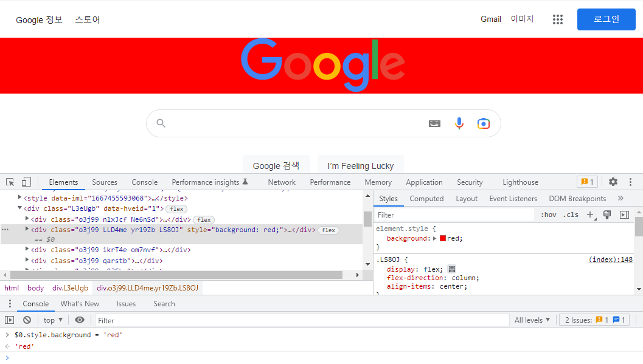643x364 pixels.
Task: Activate the DevTools inspect element picker
Action: point(10,182)
